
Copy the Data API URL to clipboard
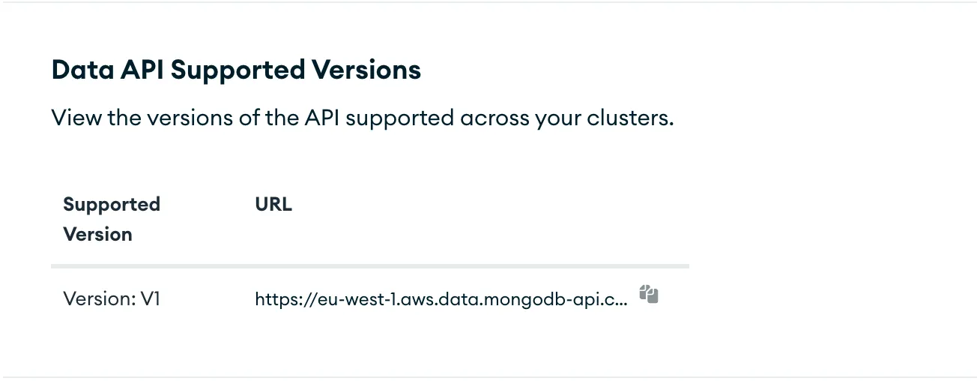(649, 295)
